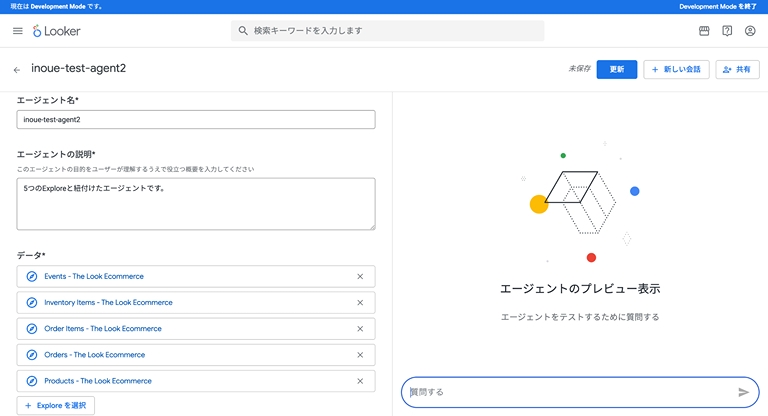Click the blue 更新 button
The image size is (768, 416).
tap(617, 70)
